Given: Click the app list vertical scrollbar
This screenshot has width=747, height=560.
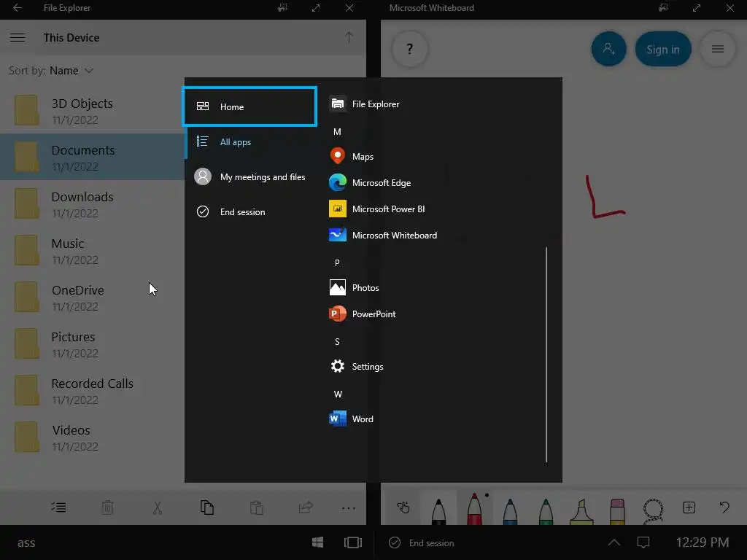Looking at the screenshot, I should click(x=546, y=354).
